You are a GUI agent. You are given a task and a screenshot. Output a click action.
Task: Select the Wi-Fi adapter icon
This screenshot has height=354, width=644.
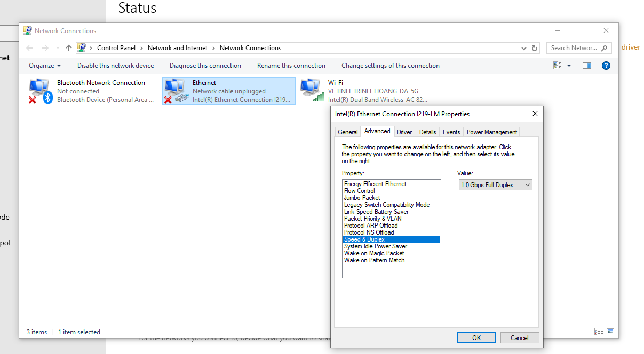pyautogui.click(x=312, y=91)
